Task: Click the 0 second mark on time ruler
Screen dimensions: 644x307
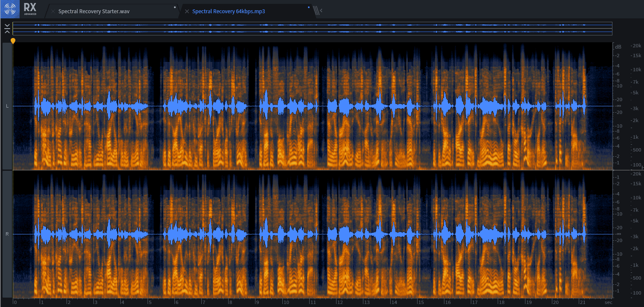Action: coord(15,302)
